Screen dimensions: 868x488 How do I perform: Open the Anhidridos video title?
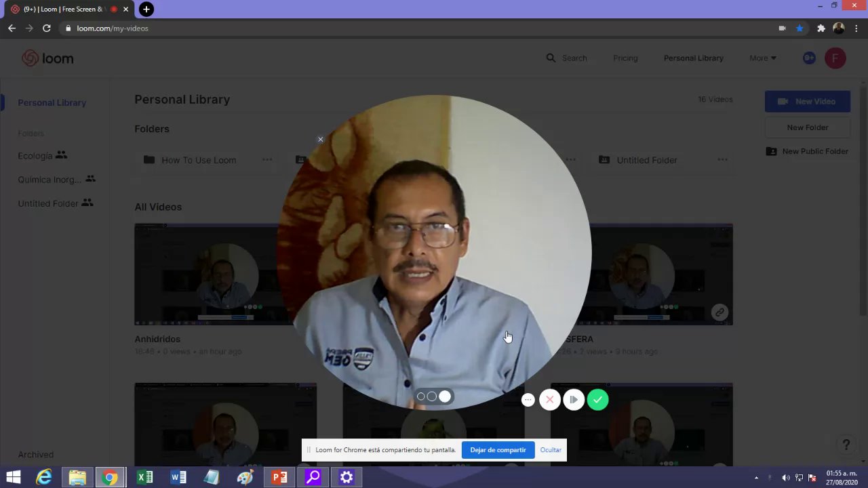point(157,339)
